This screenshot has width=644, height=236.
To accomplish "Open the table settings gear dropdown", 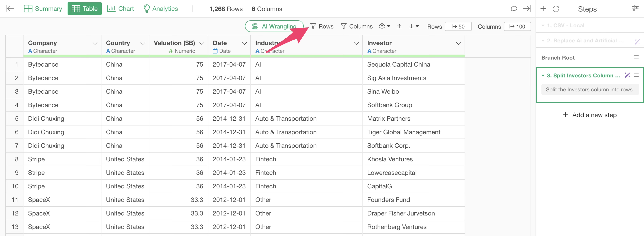I will pyautogui.click(x=385, y=26).
